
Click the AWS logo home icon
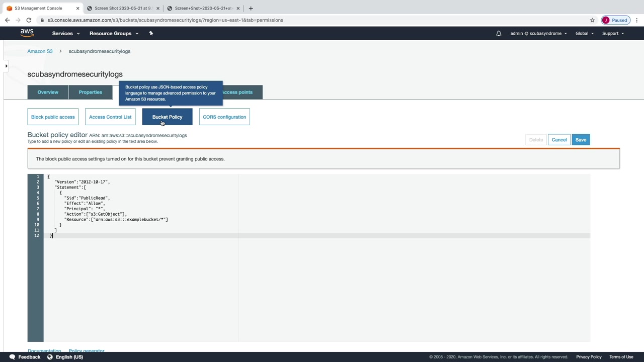click(x=27, y=33)
